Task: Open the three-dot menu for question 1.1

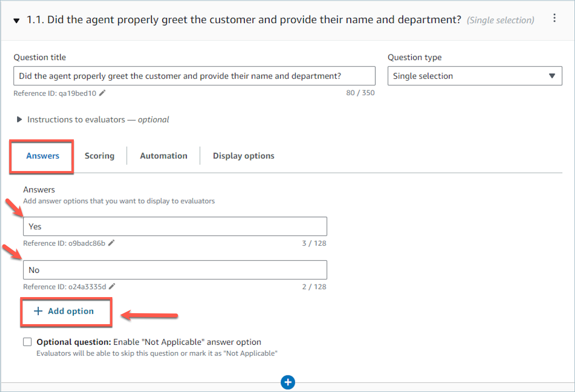Action: point(554,18)
